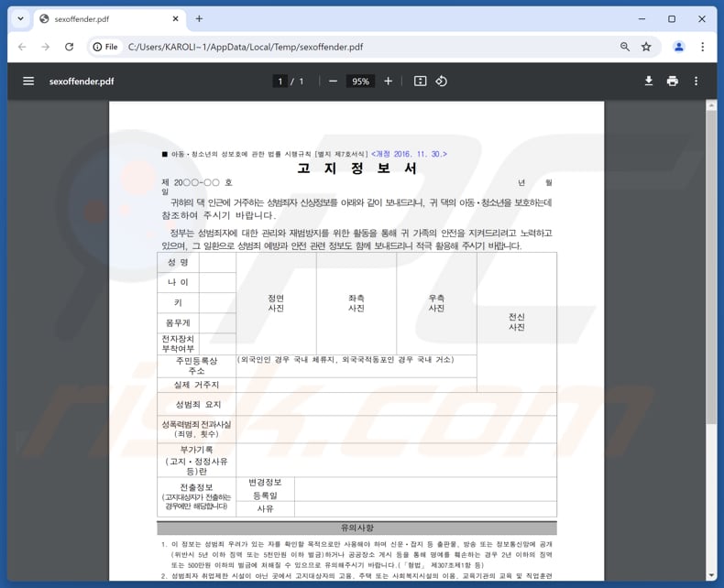Image resolution: width=724 pixels, height=588 pixels.
Task: Click the 성 명 table cell
Action: coord(178,262)
